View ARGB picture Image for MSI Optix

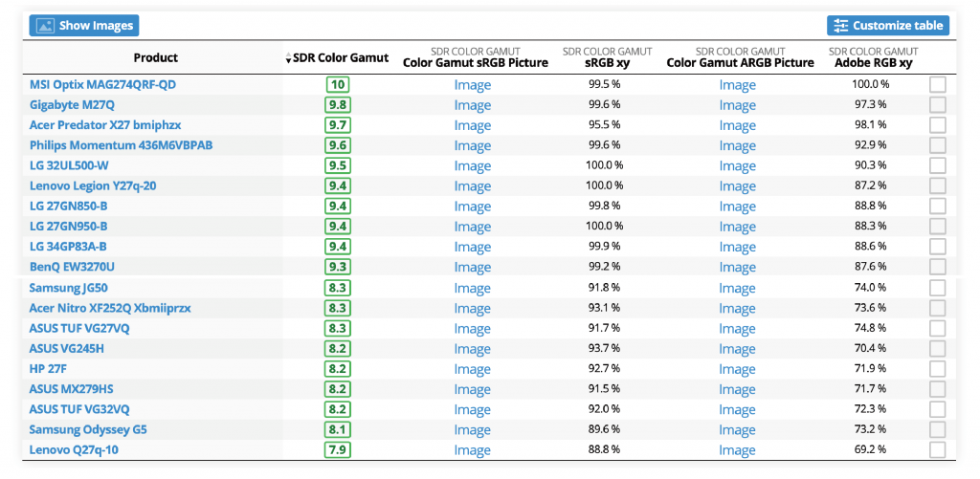click(737, 85)
